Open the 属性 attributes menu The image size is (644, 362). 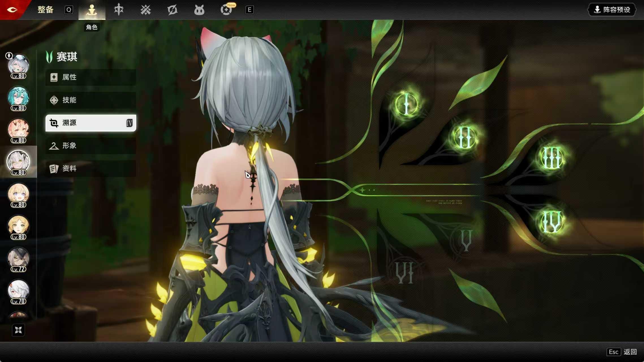click(x=91, y=77)
